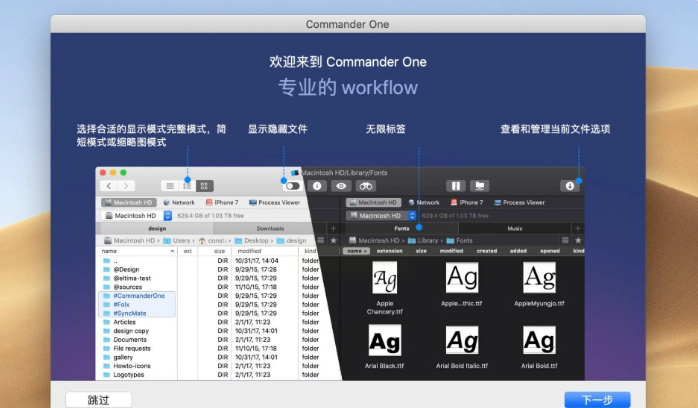Sort right panel by created column

tap(487, 251)
